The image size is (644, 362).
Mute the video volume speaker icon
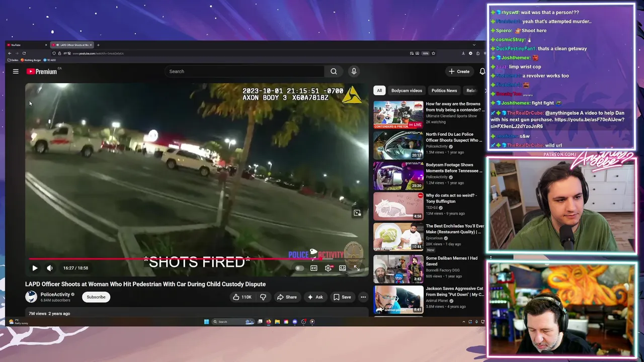click(x=49, y=268)
